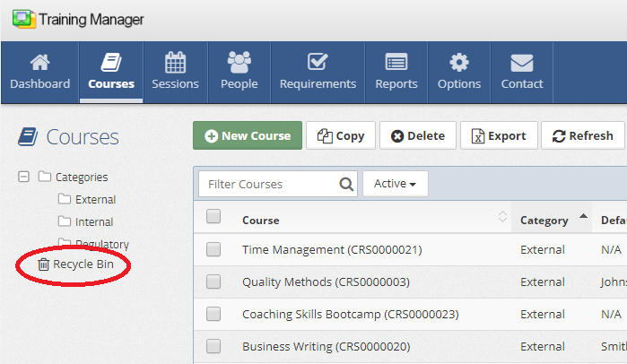627x364 pixels.
Task: Select the External category folder
Action: [95, 200]
